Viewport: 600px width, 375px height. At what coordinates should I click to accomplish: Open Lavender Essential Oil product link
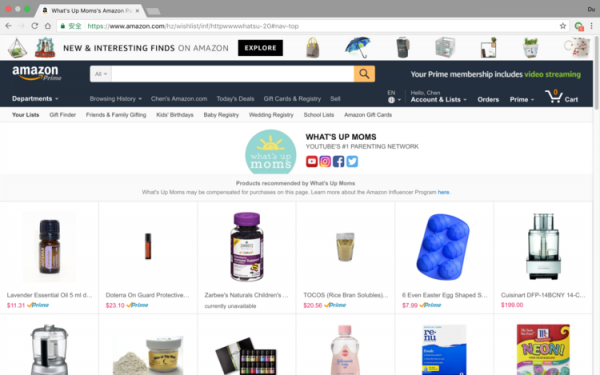(x=49, y=295)
